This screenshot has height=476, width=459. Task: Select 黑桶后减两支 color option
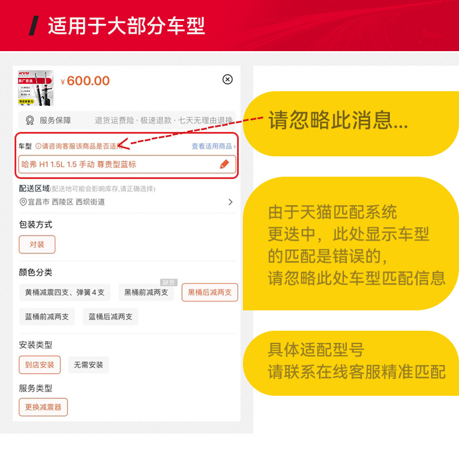point(210,292)
